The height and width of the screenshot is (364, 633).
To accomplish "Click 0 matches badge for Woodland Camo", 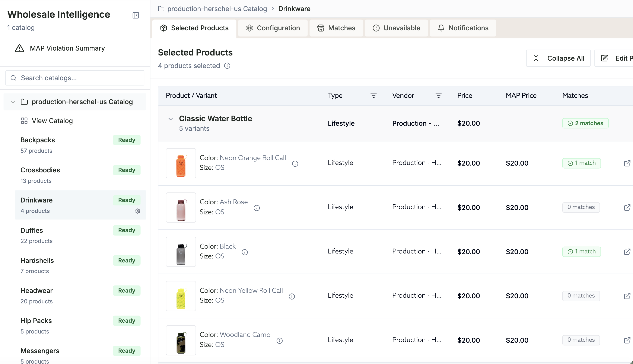I will [581, 340].
